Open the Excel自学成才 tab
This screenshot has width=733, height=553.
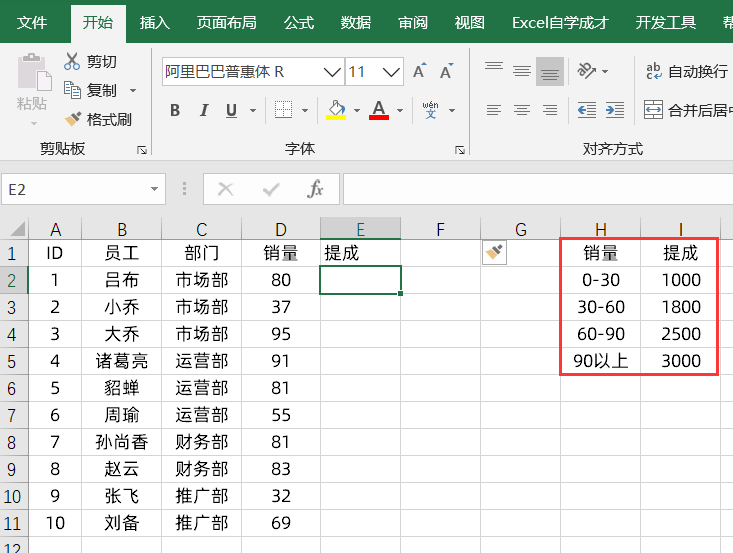(560, 22)
